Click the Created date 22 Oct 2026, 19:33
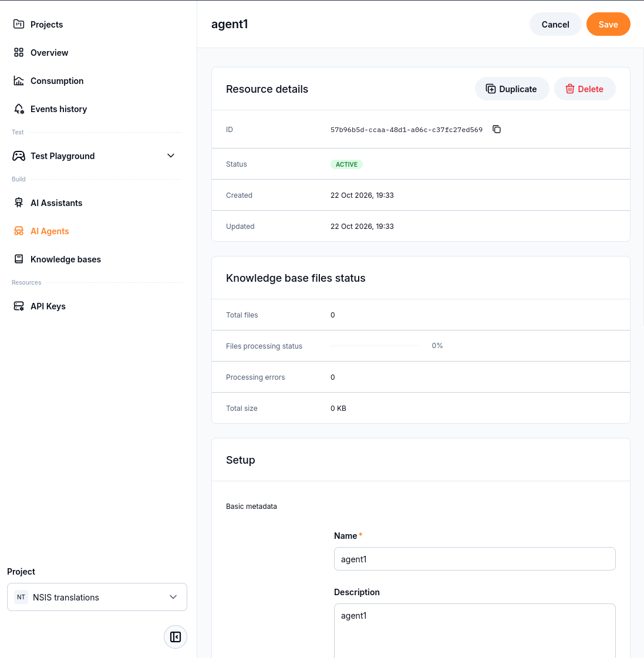The width and height of the screenshot is (644, 658). click(362, 195)
